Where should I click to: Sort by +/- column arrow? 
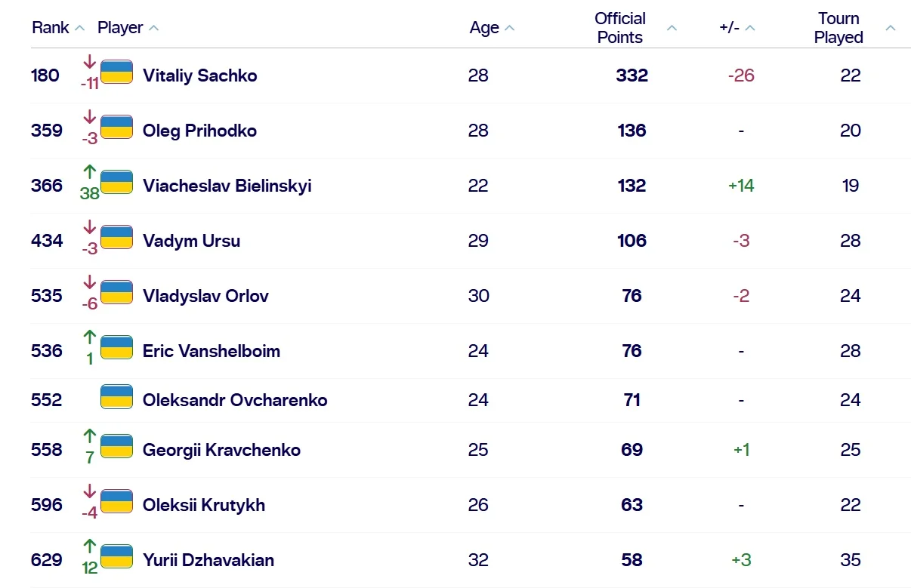750,28
